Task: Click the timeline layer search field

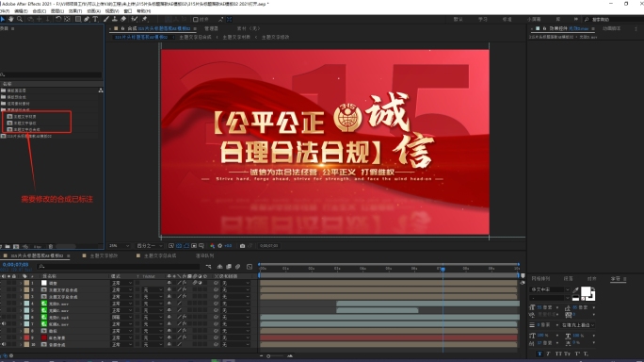Action: [120, 267]
